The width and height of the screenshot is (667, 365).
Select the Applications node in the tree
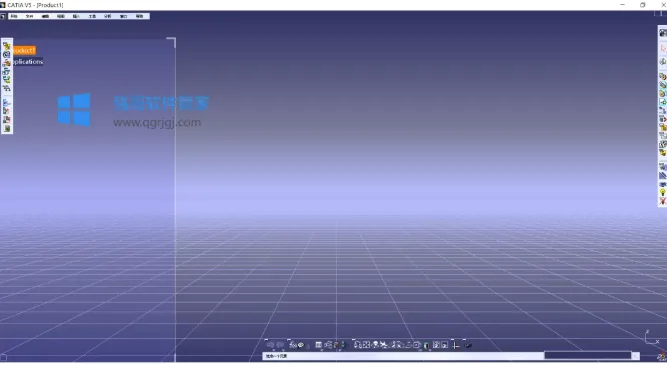[28, 62]
